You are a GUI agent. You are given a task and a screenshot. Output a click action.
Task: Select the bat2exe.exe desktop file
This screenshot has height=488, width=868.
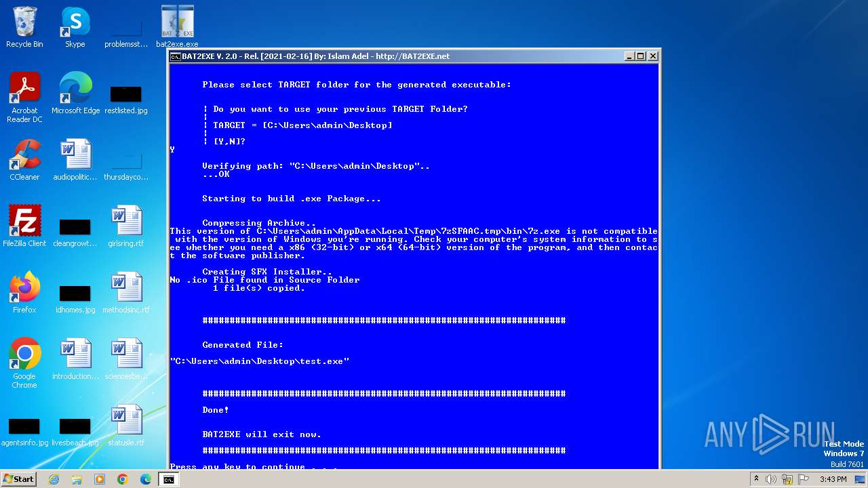[177, 27]
